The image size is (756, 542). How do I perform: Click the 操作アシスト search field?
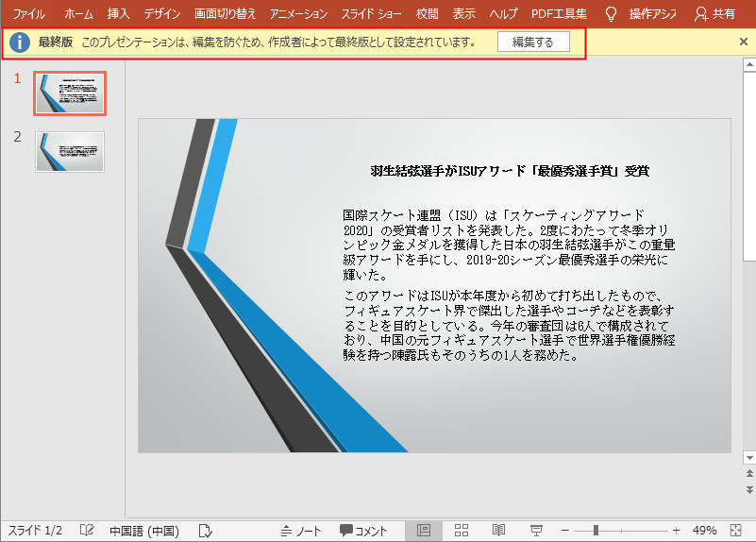[652, 14]
